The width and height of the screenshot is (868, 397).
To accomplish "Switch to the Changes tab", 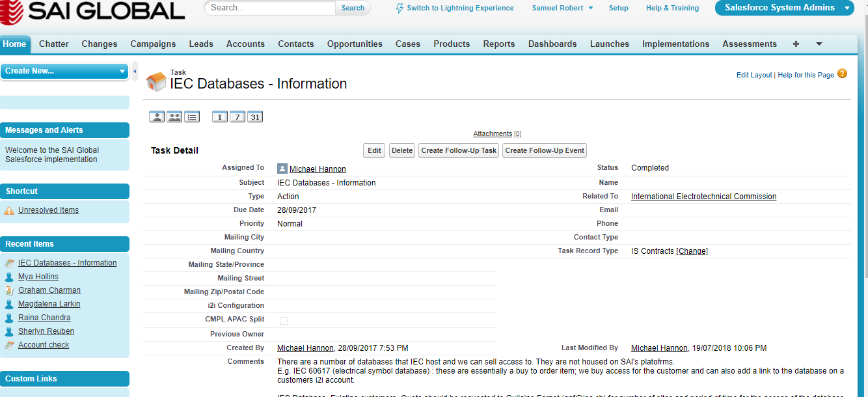I will pos(100,44).
